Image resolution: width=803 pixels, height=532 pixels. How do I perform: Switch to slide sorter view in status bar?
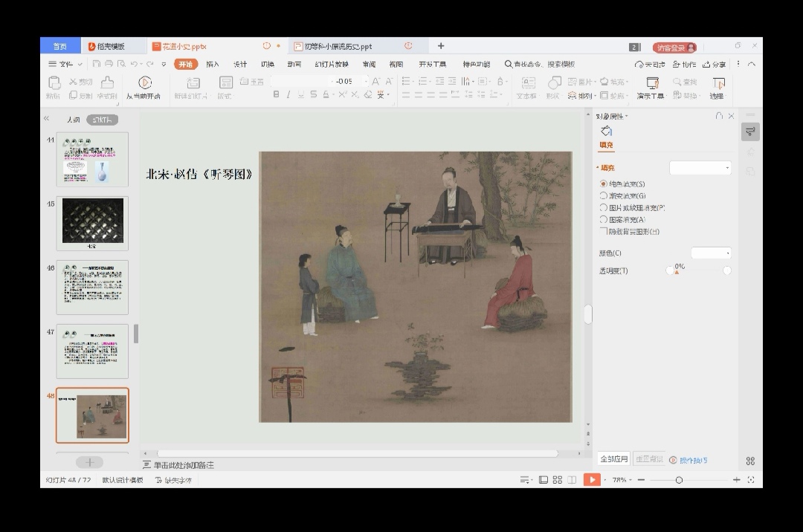(558, 480)
